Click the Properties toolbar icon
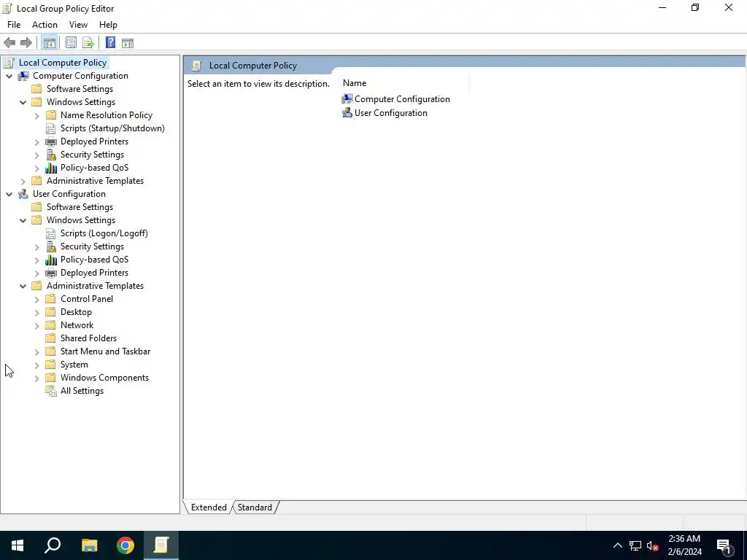 pos(71,43)
